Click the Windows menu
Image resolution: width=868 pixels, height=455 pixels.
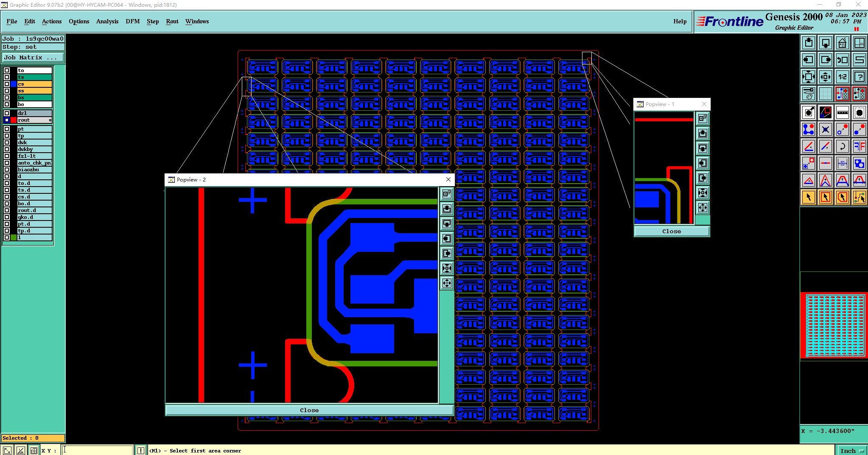[x=197, y=21]
